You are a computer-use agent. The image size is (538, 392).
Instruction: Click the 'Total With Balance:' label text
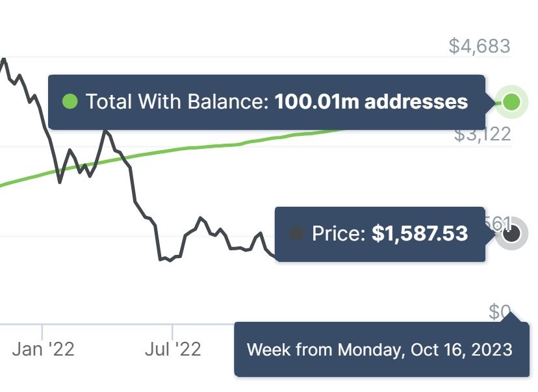(177, 102)
